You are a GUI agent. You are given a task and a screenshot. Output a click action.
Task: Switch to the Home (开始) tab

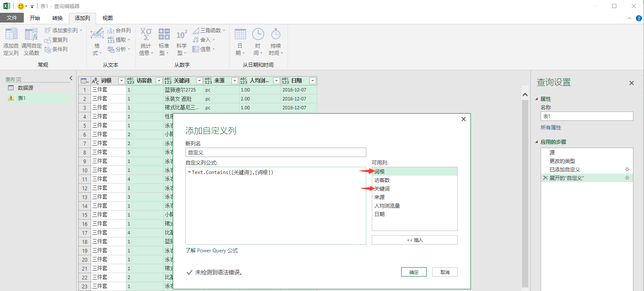click(35, 18)
